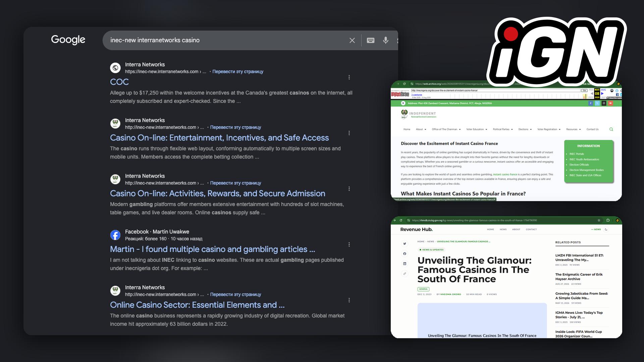
Task: Bookmark the Revenue Hub page with the star
Action: [599, 220]
